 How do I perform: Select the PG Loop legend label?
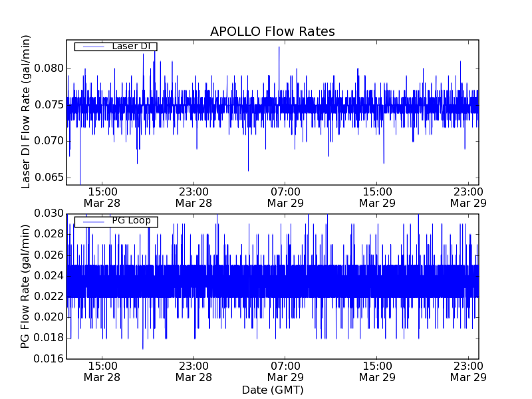(x=130, y=221)
